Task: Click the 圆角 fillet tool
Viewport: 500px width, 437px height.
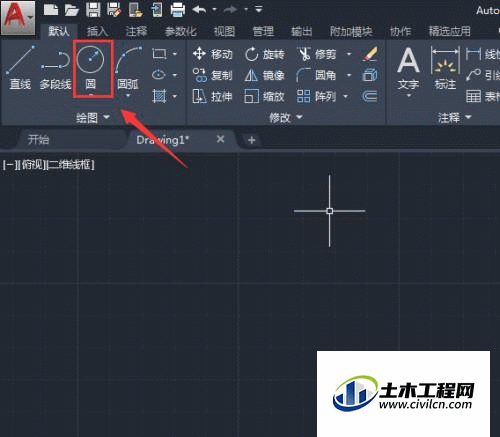Action: coord(316,75)
